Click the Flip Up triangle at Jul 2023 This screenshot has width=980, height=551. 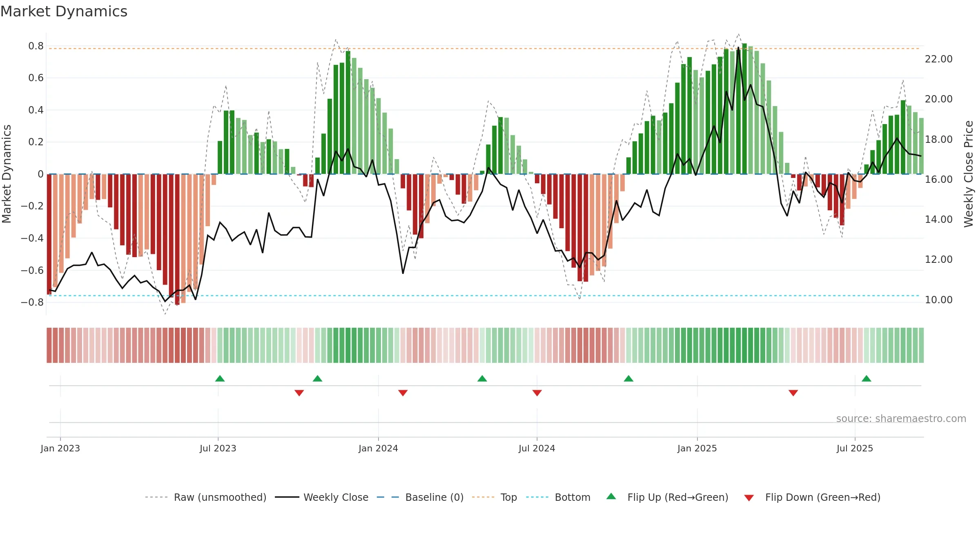click(220, 379)
